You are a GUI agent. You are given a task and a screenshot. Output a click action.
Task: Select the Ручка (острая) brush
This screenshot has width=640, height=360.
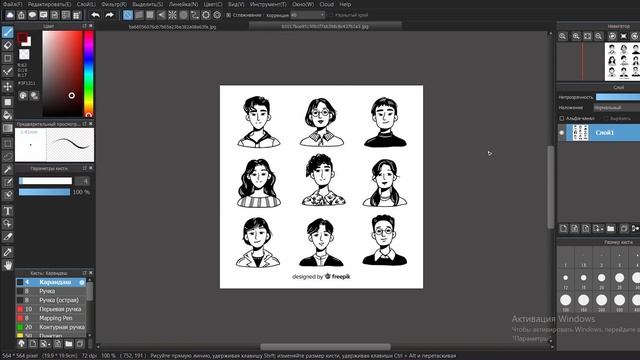(51, 300)
